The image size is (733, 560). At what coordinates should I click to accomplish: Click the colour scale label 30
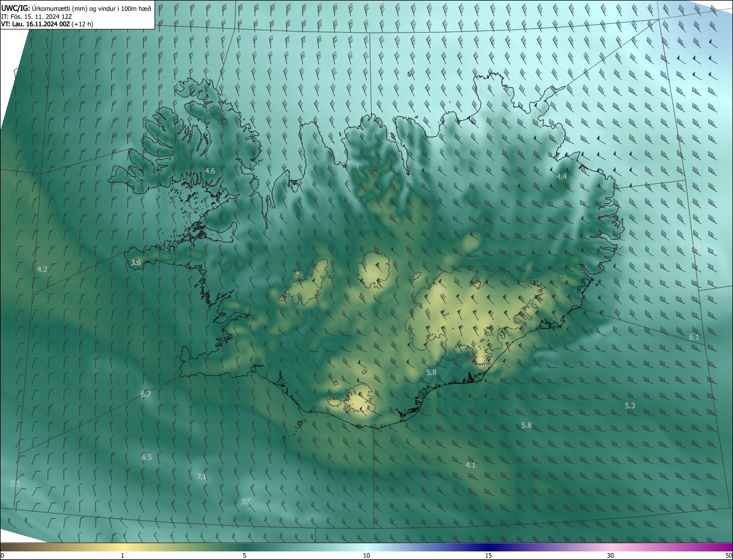610,556
